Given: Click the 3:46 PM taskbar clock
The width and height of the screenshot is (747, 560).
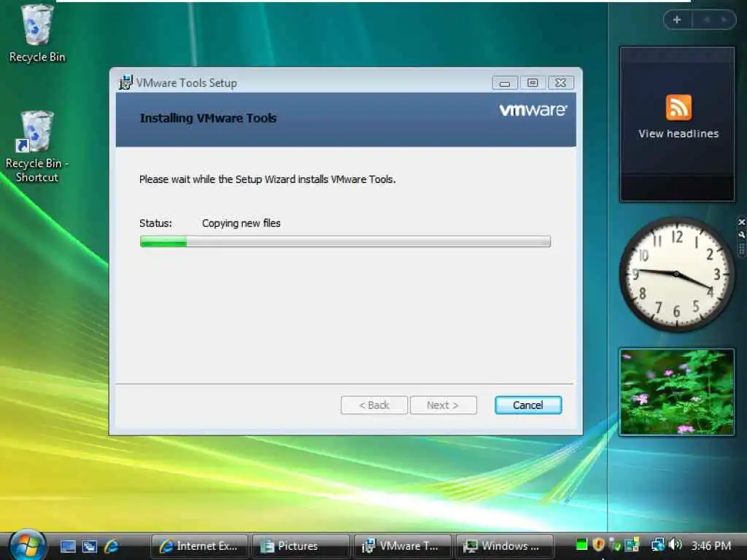Looking at the screenshot, I should pyautogui.click(x=711, y=545).
